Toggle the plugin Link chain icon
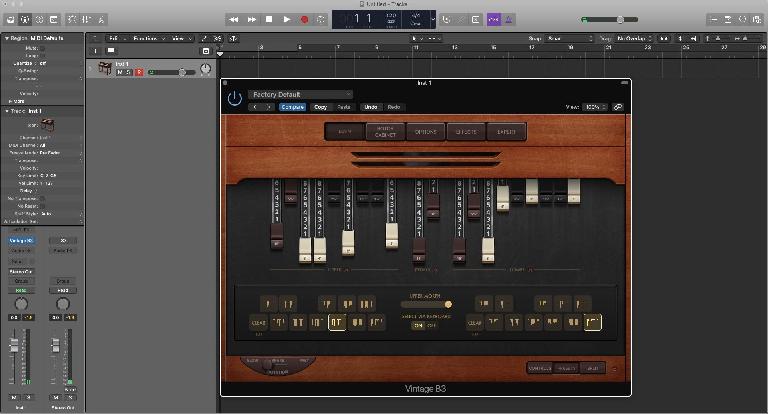The height and width of the screenshot is (414, 768). 618,107
